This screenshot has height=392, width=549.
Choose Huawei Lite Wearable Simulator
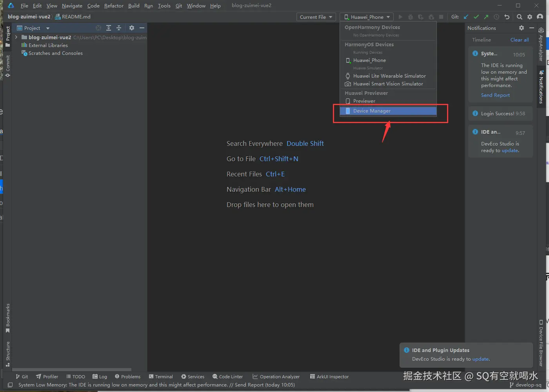(x=388, y=76)
